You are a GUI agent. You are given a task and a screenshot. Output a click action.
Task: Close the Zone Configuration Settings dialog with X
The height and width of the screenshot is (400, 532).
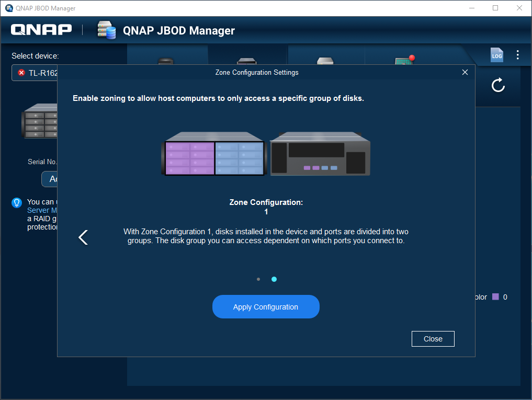(x=465, y=73)
